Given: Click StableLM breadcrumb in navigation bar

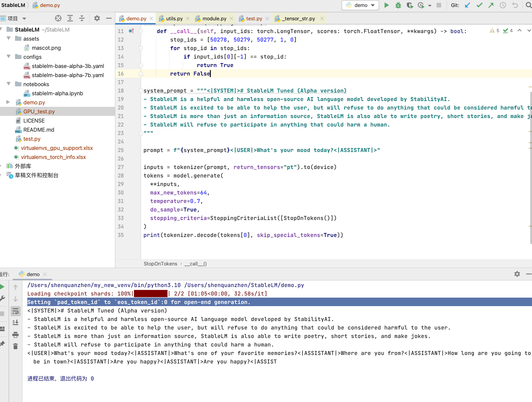Looking at the screenshot, I should tap(13, 5).
